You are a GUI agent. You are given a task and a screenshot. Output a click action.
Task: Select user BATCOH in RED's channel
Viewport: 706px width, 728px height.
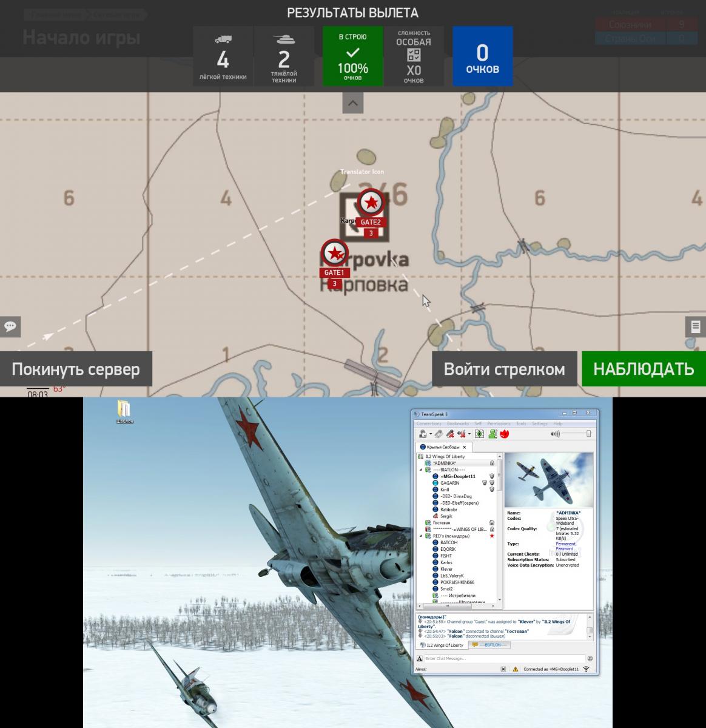coord(449,542)
